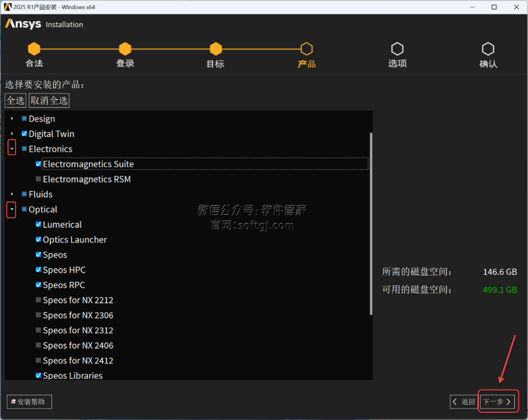Select the 合法 step label
The image size is (528, 420).
[34, 64]
